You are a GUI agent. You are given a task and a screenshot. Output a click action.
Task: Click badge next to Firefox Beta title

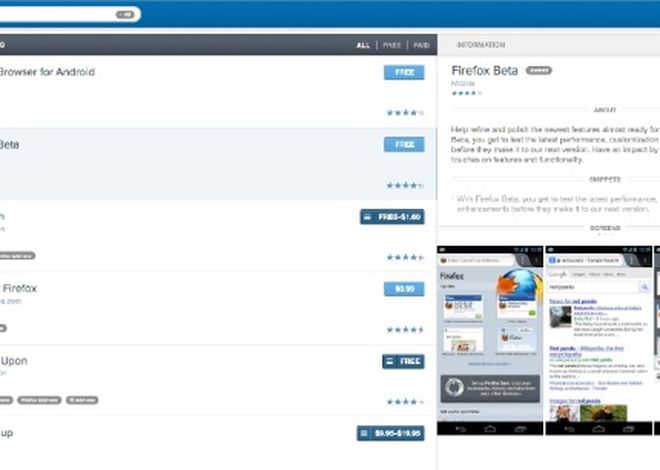tap(539, 71)
